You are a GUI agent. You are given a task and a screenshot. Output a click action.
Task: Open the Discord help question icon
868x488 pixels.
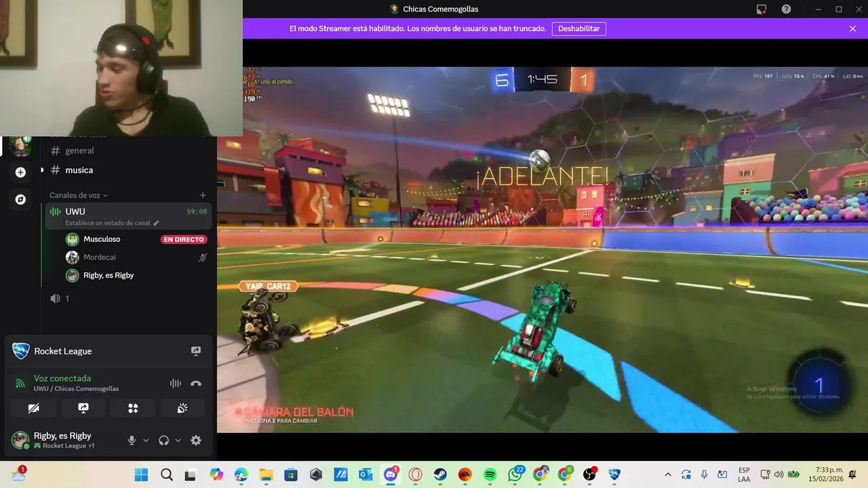pyautogui.click(x=786, y=9)
